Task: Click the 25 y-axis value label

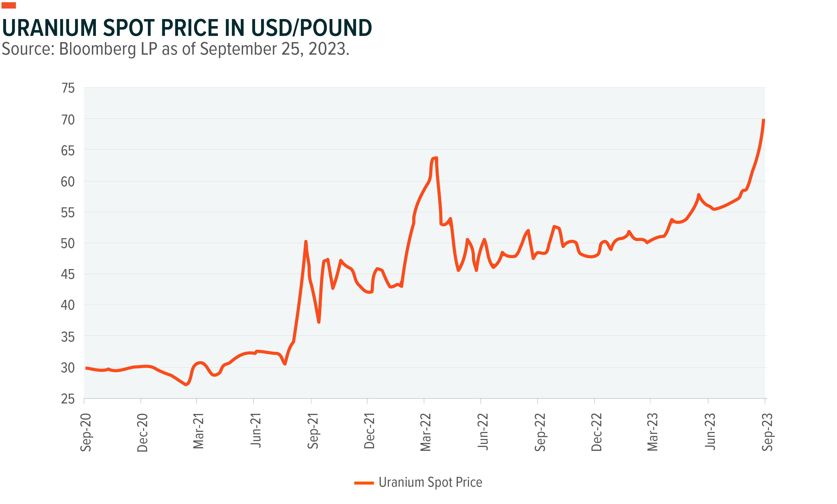Action: coord(68,399)
